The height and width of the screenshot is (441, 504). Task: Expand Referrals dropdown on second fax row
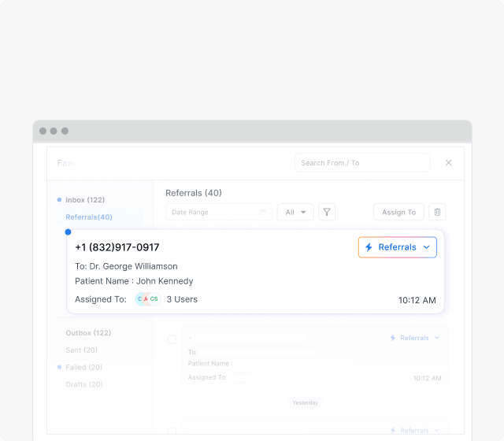(437, 338)
